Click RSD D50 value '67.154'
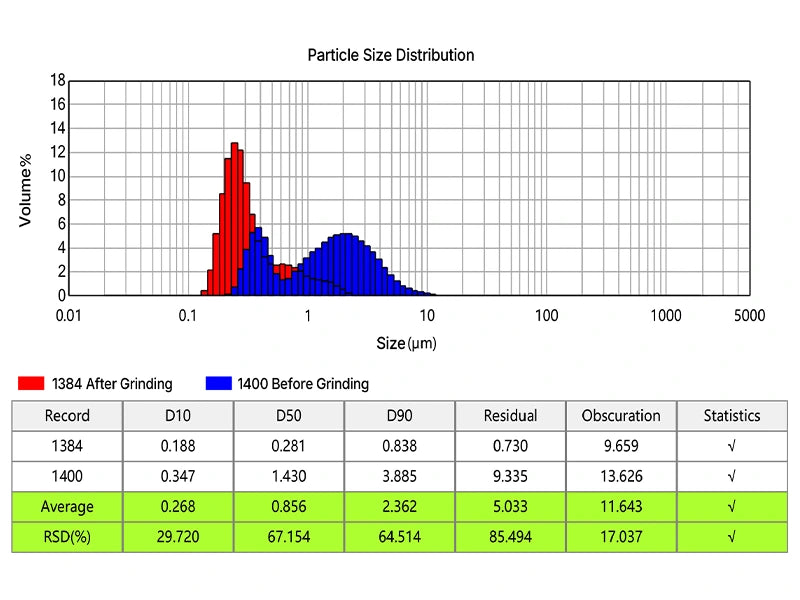The height and width of the screenshot is (600, 800). 289,537
